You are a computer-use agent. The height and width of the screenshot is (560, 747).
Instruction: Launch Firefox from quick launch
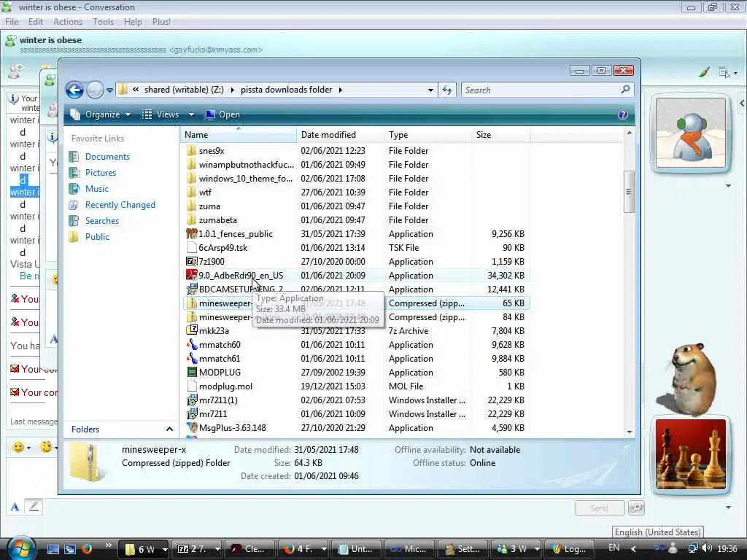tap(87, 548)
